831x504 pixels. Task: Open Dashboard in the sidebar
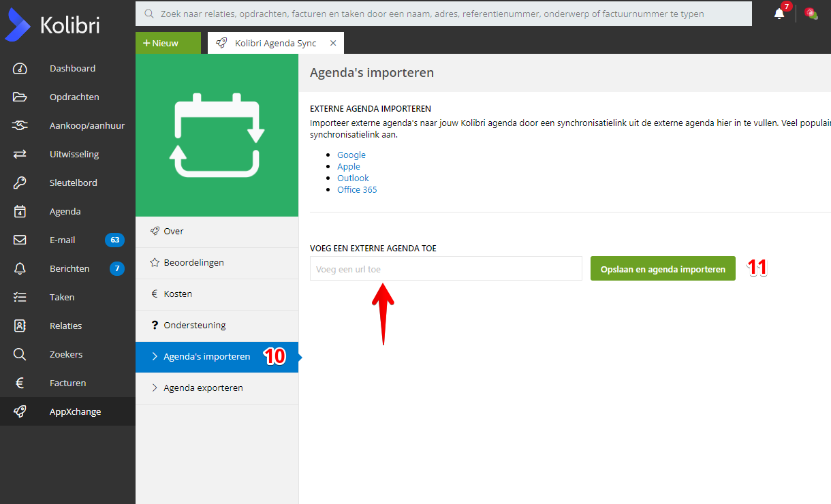67,68
